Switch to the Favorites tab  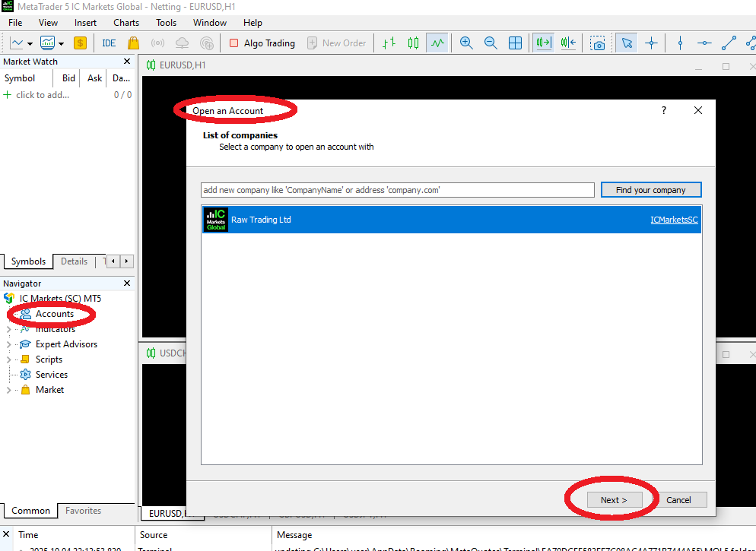point(82,510)
